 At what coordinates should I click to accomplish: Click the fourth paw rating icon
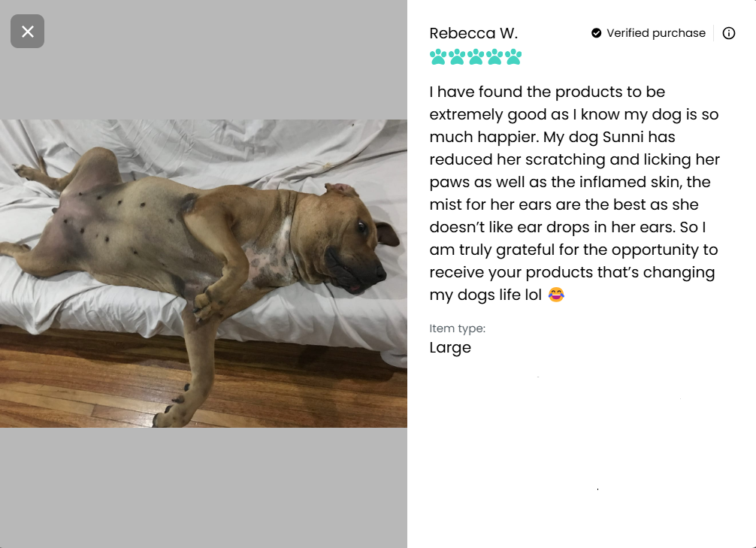pyautogui.click(x=494, y=57)
